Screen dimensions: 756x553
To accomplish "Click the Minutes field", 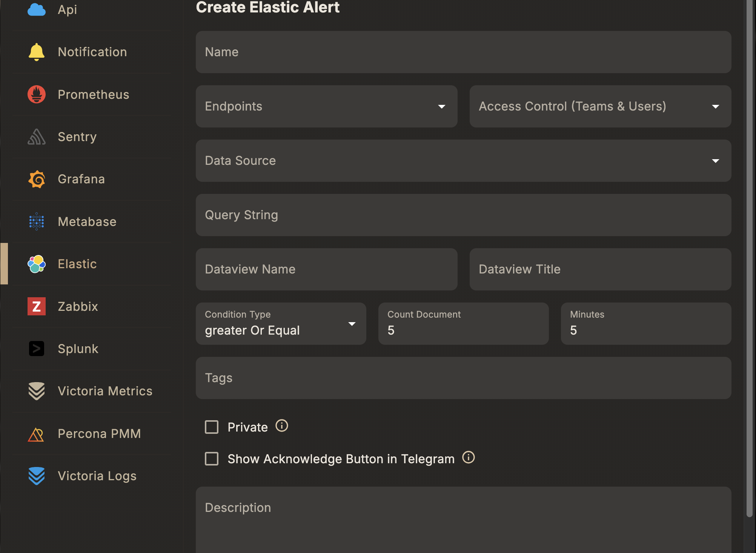I will pyautogui.click(x=646, y=324).
